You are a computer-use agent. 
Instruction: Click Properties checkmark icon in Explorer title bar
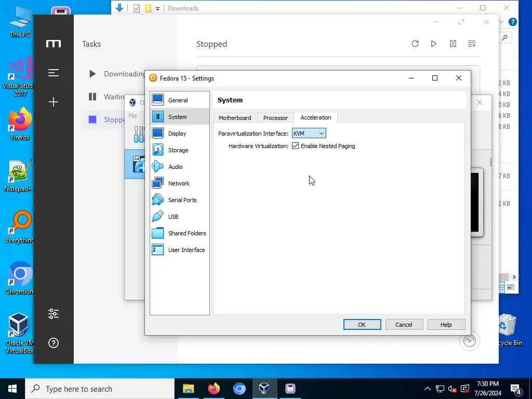pyautogui.click(x=137, y=8)
